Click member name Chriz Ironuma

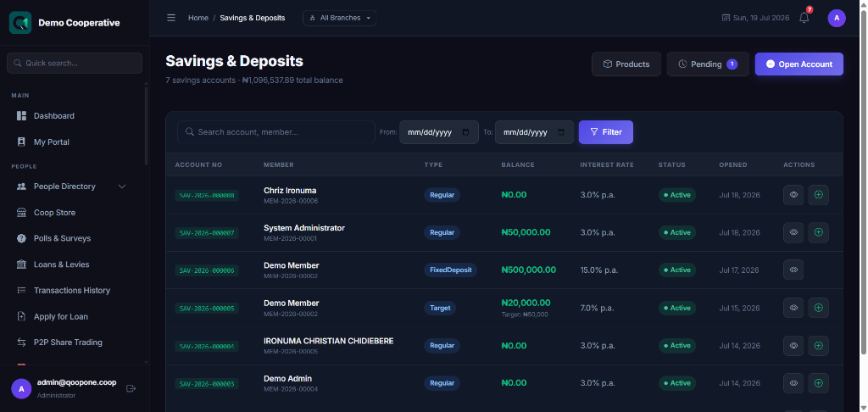click(290, 191)
